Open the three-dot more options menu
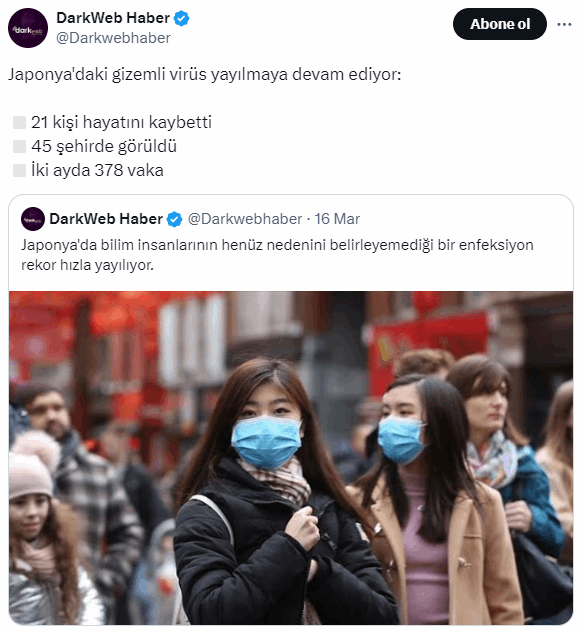 [564, 24]
